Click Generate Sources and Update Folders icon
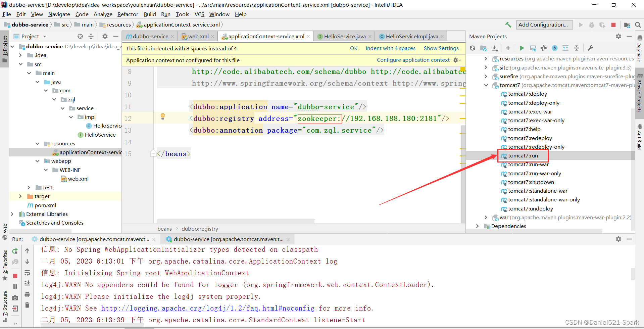644x329 pixels. 484,48
